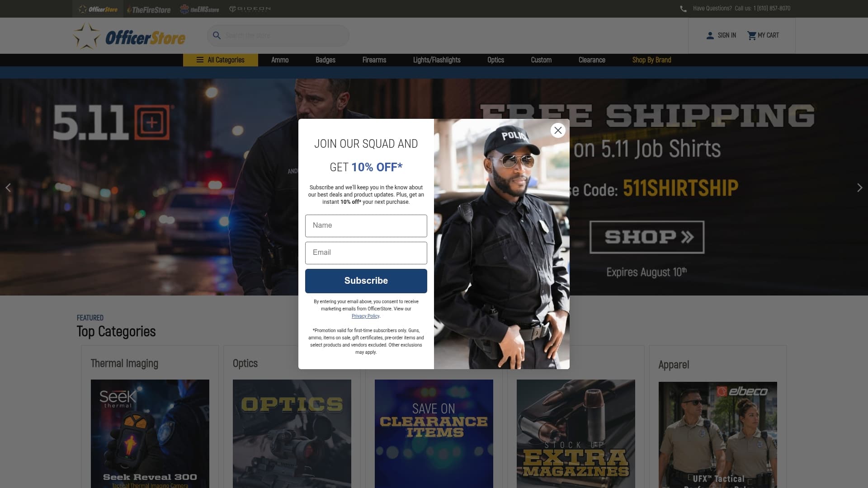Click the shopping cart icon
Screen dimensions: 868x488
coord(751,35)
